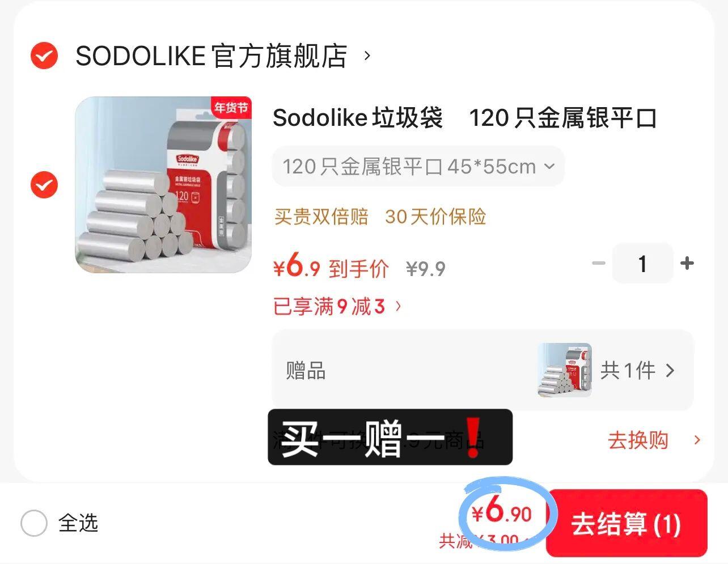This screenshot has width=728, height=564.
Task: Open product title Sodolike 垃圾袋 120只金属银平口
Action: (x=464, y=118)
